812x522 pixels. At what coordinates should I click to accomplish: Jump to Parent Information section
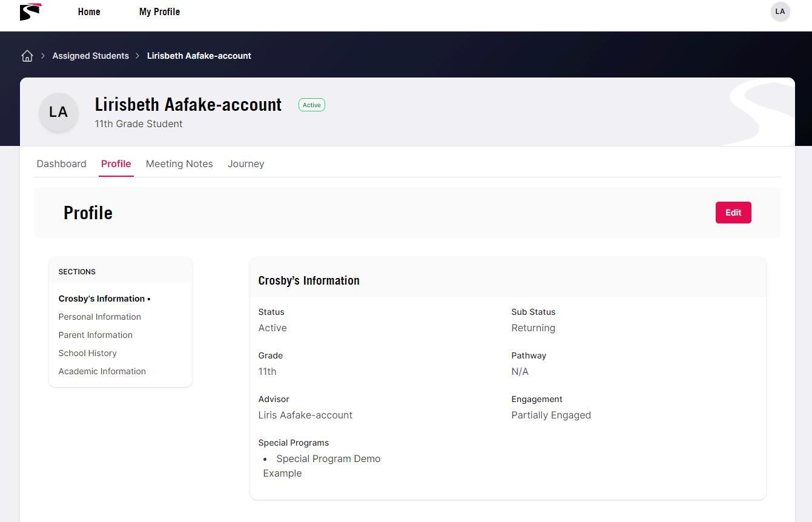coord(96,335)
